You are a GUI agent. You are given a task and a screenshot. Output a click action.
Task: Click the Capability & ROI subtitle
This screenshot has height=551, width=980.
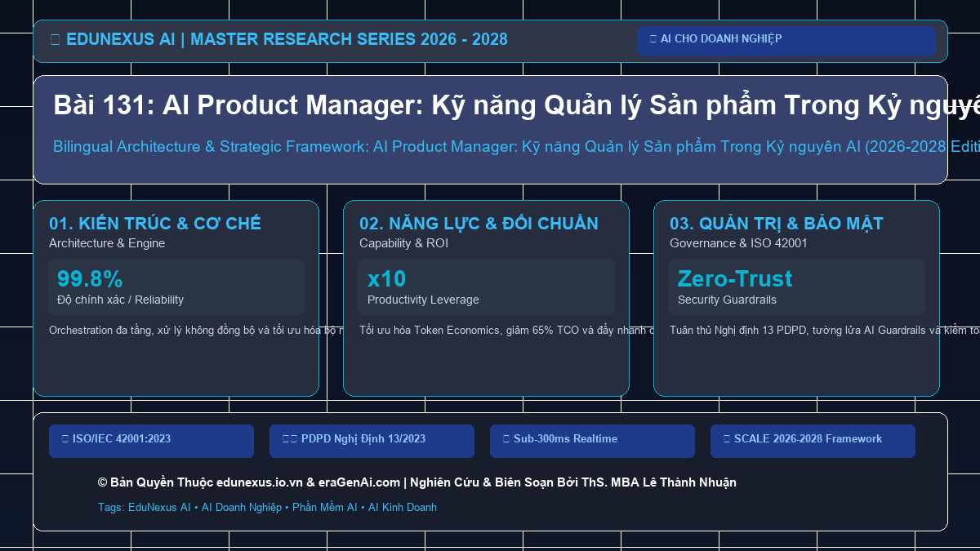[403, 243]
